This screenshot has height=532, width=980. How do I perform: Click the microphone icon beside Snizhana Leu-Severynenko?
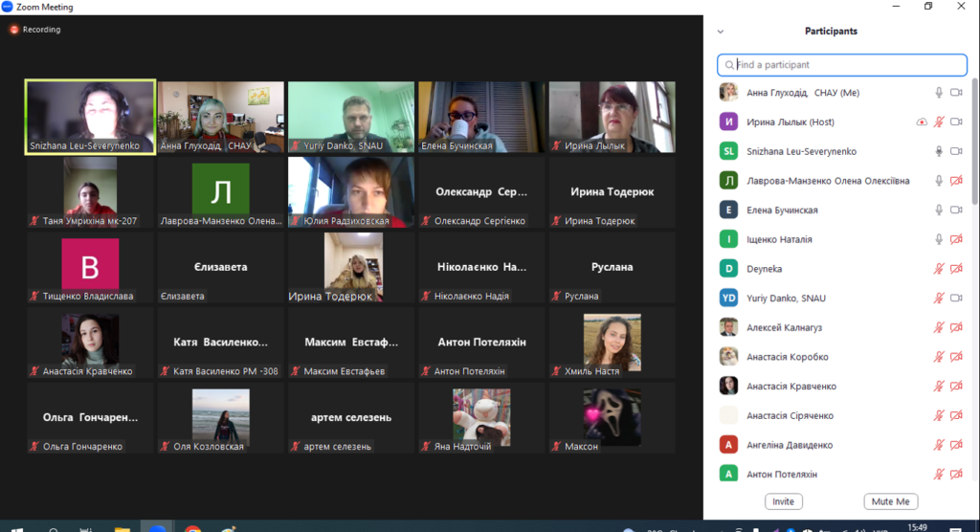pos(939,152)
